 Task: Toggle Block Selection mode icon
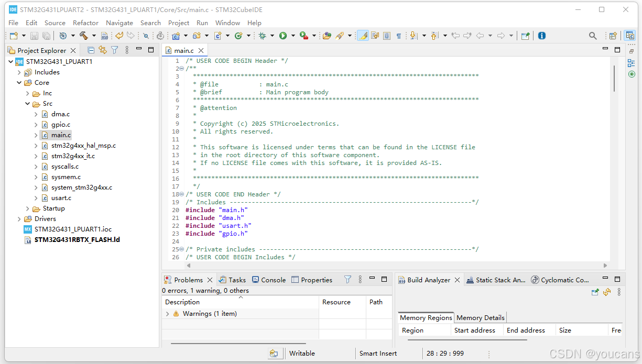(387, 36)
